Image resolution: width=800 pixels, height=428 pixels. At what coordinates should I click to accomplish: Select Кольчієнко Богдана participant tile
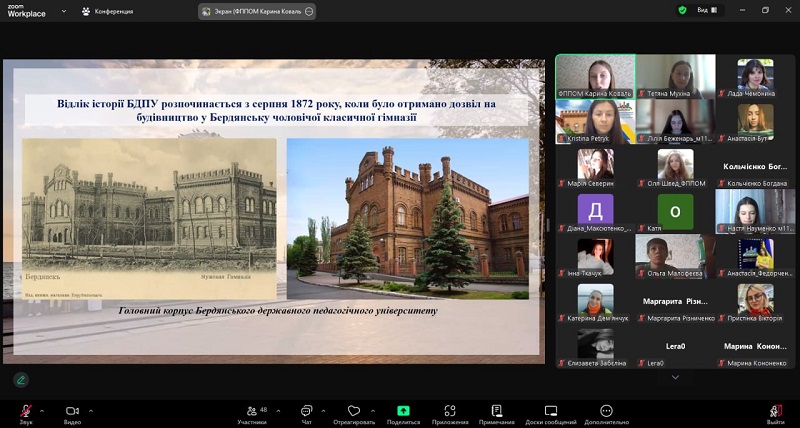[x=756, y=166]
